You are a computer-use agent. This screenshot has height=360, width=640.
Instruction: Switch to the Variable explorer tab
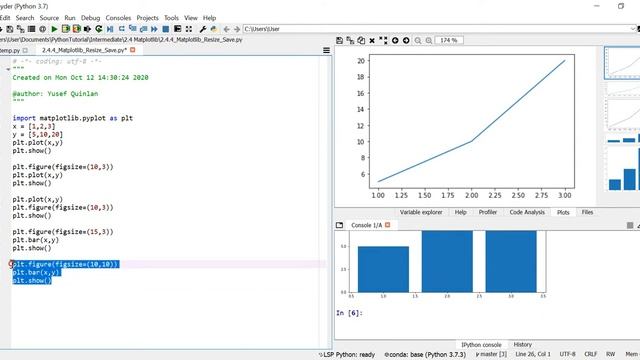click(421, 212)
